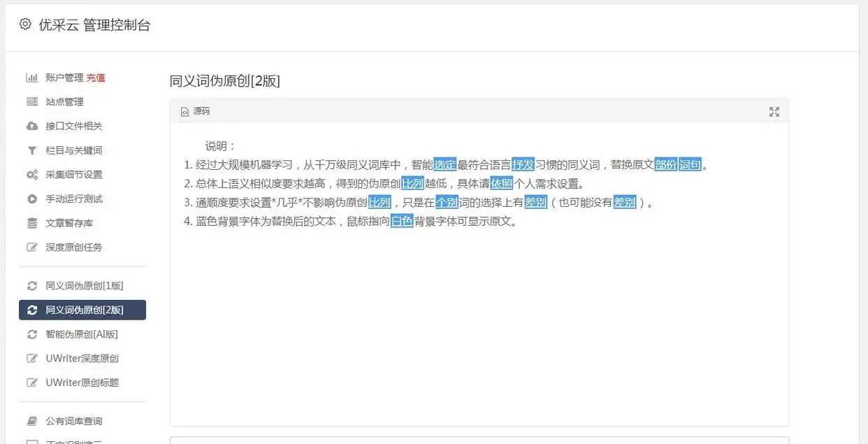Click the gears icon for 采集细节设置
The height and width of the screenshot is (444, 868).
pyautogui.click(x=32, y=175)
